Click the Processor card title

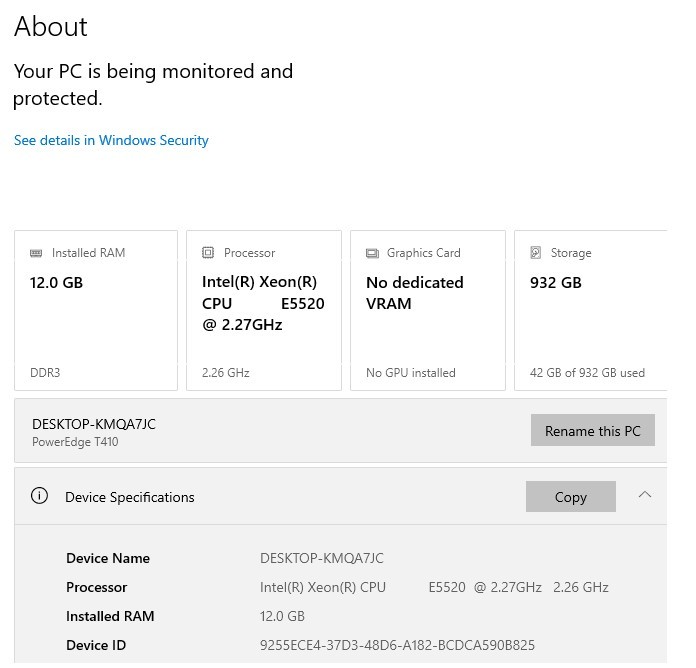(249, 253)
